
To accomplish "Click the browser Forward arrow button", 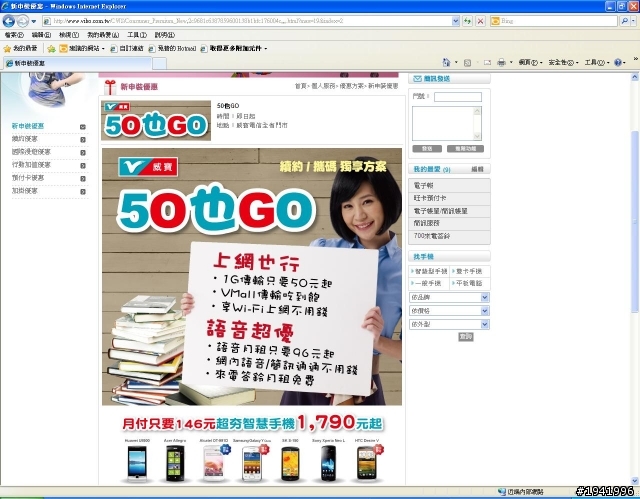I will 22,21.
